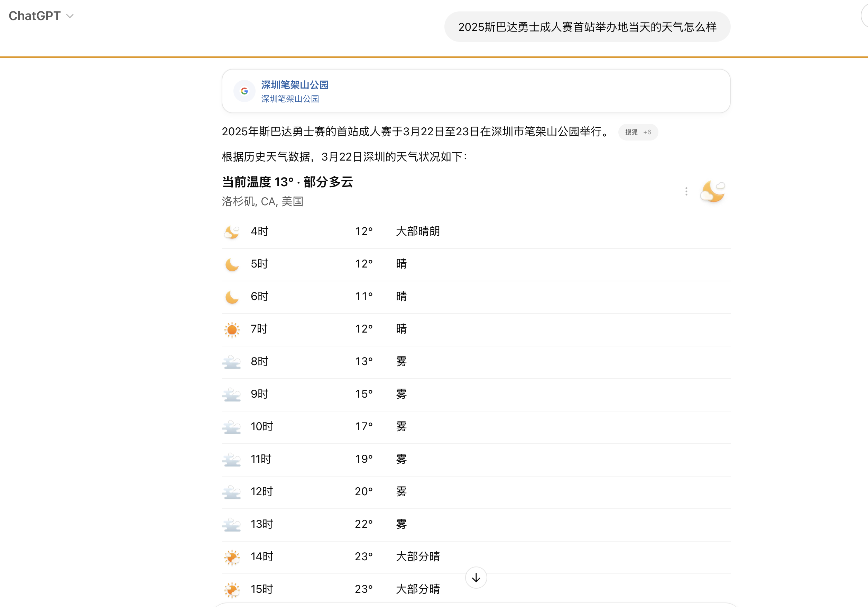The height and width of the screenshot is (607, 868).
Task: Click the 雾 condition in the 12时 row
Action: coord(401,491)
